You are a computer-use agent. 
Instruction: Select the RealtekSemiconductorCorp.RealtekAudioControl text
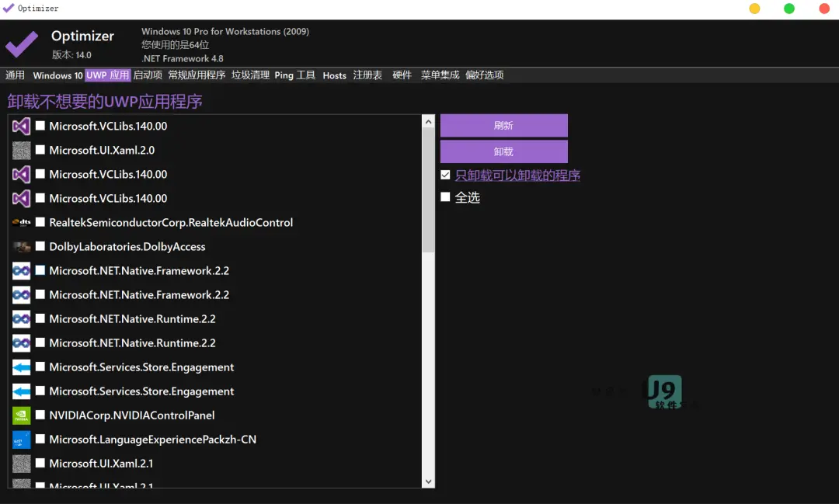coord(171,223)
